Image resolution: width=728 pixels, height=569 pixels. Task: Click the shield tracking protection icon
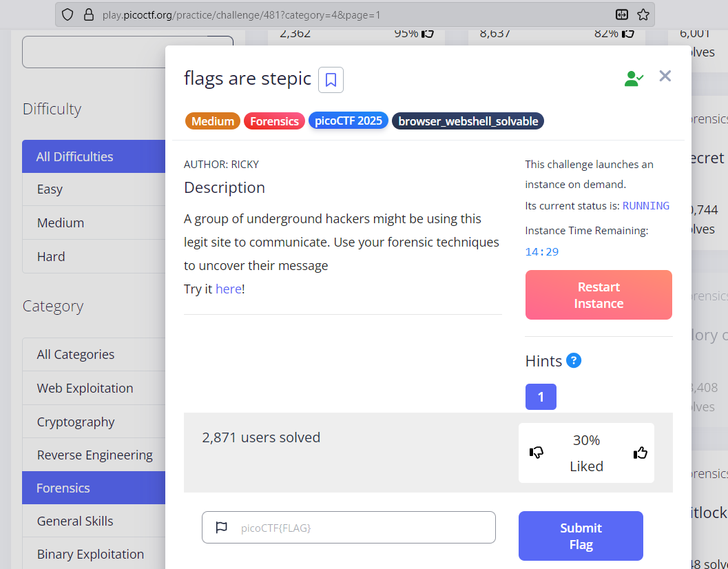tap(67, 14)
